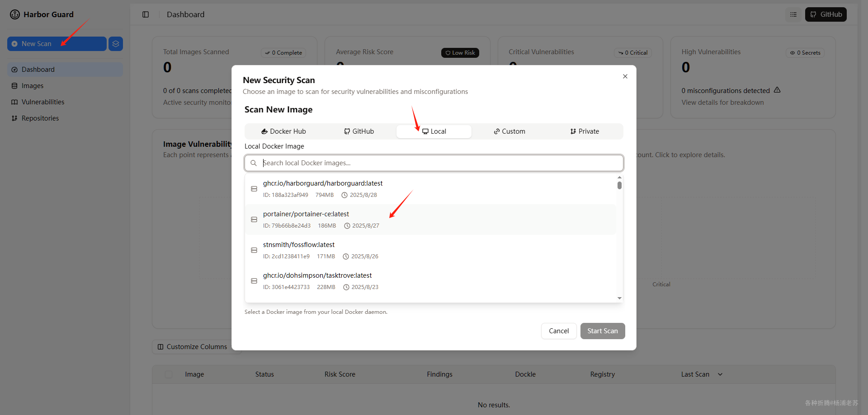Click the search magnifier icon in dialog
This screenshot has height=415, width=868.
(x=254, y=163)
